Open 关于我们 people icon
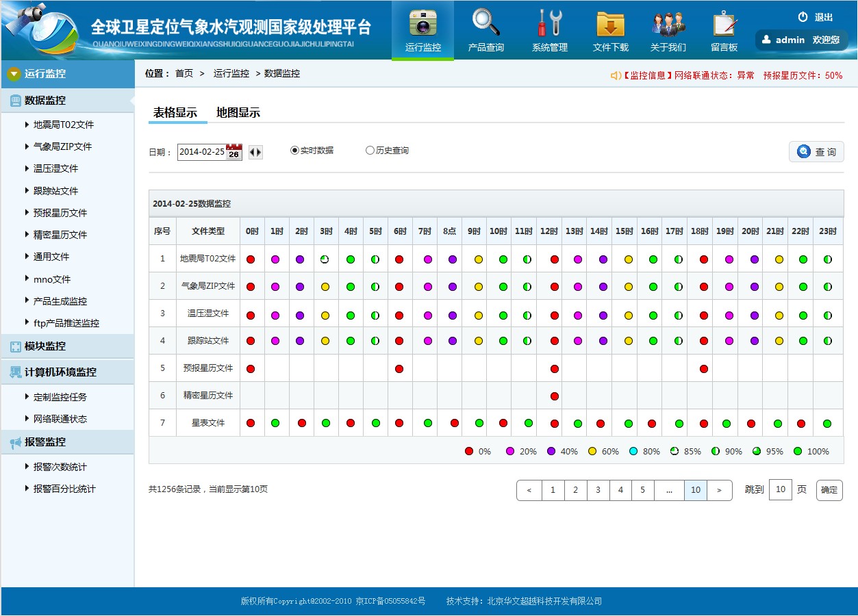Image resolution: width=858 pixels, height=616 pixels. (x=668, y=24)
